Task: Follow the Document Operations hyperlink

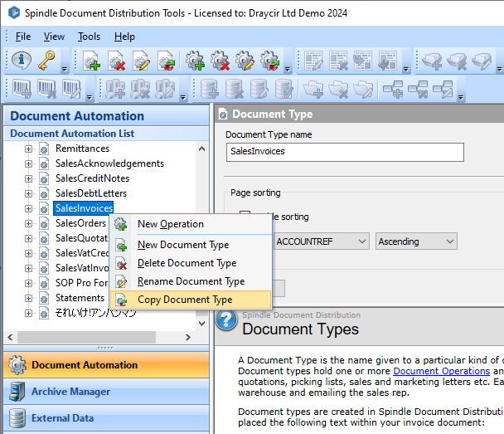Action: [441, 371]
